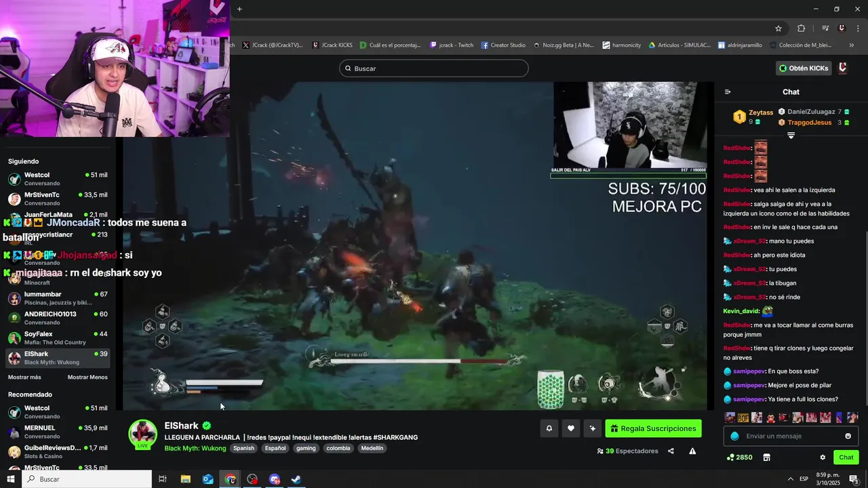Open GuibelReviewsD recommended channel

58,451
